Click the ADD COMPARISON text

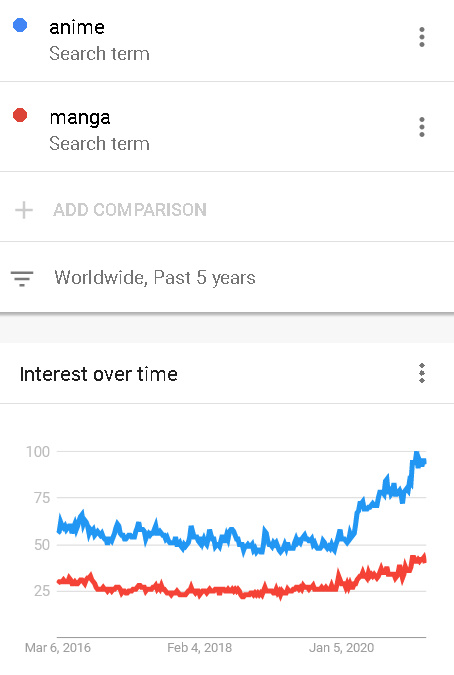(x=130, y=210)
